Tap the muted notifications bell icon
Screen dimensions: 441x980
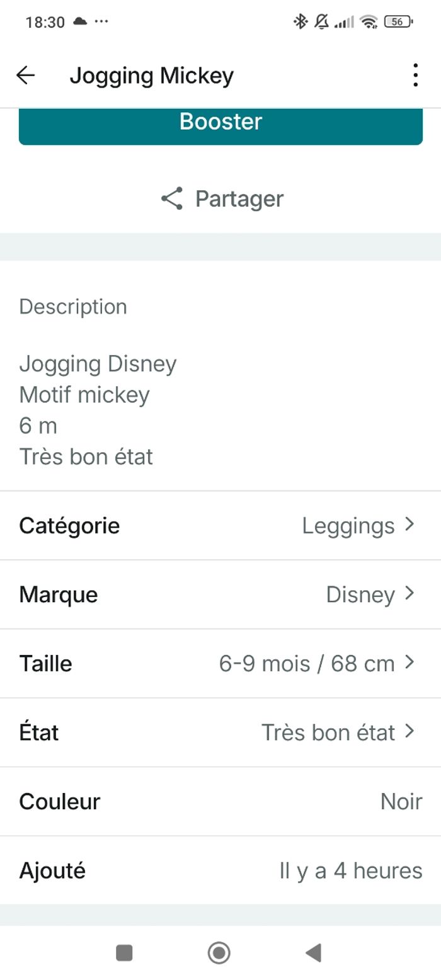tap(321, 22)
